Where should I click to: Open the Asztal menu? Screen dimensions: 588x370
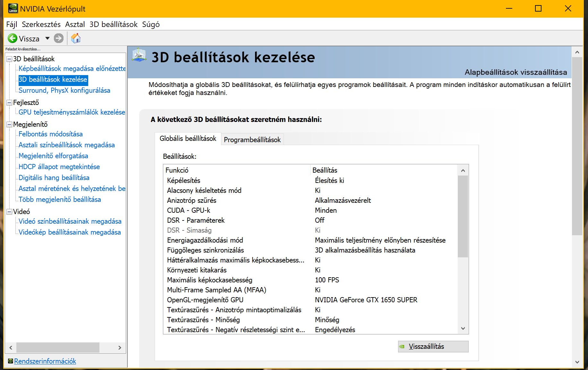tap(75, 24)
